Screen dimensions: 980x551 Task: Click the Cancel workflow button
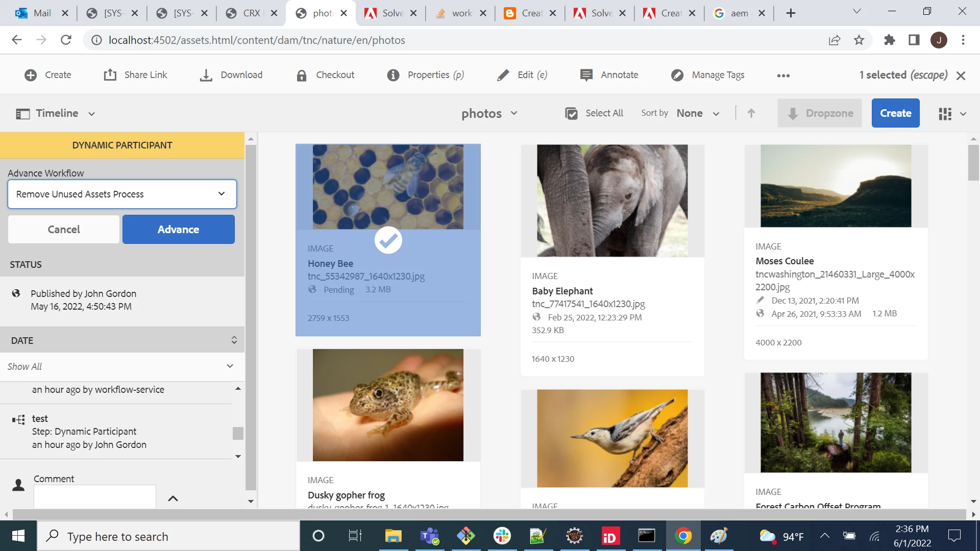pos(64,229)
